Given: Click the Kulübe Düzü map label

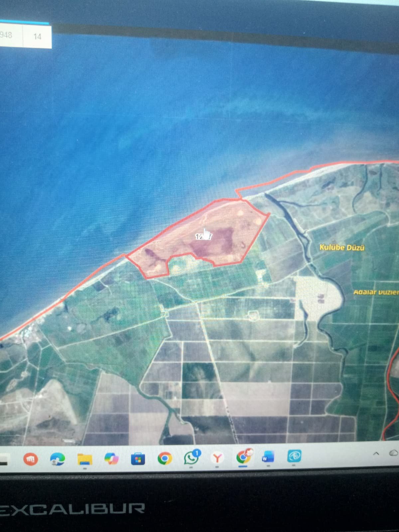Looking at the screenshot, I should (341, 248).
